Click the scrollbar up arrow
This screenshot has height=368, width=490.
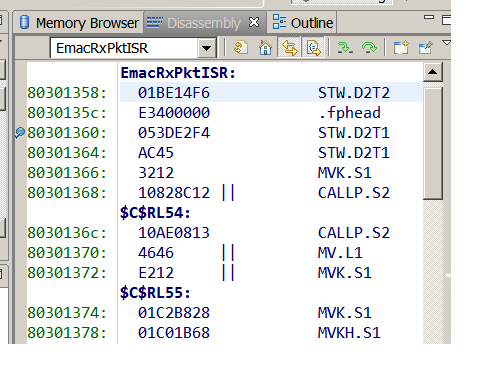(x=433, y=72)
